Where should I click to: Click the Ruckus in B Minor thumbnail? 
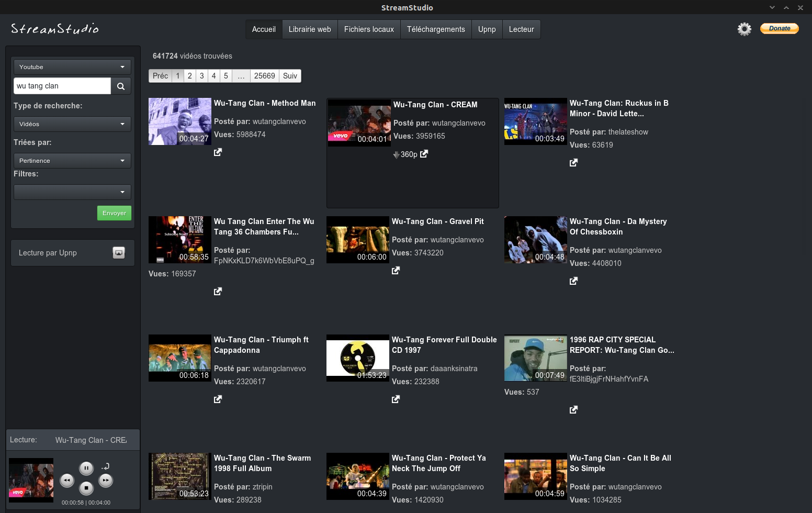tap(535, 121)
